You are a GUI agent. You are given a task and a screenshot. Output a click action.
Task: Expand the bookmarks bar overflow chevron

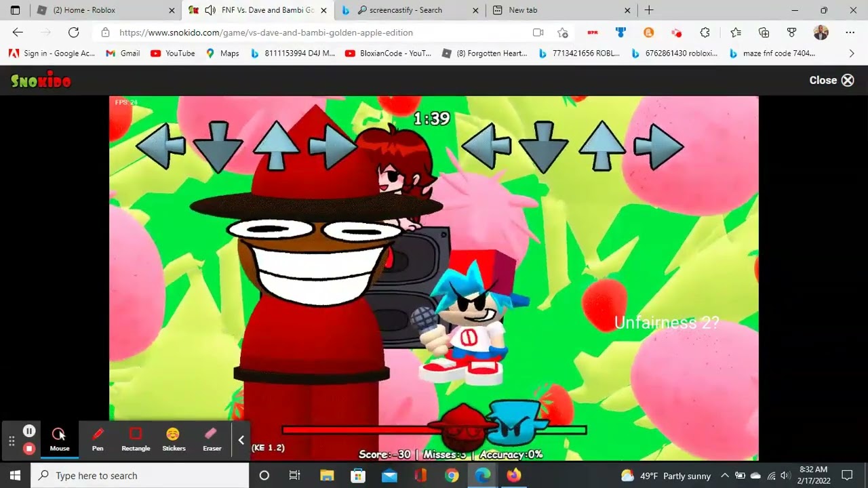tap(852, 54)
